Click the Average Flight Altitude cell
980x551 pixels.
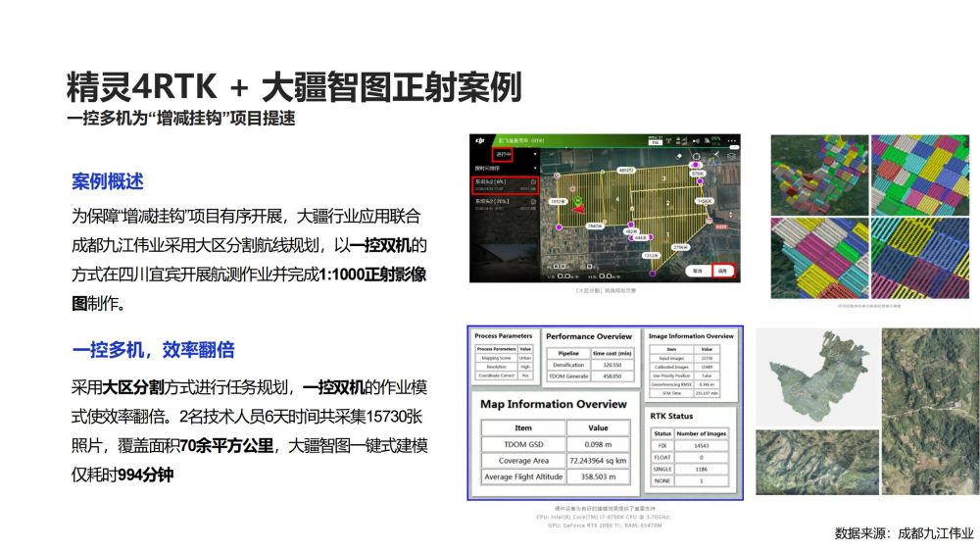click(x=523, y=476)
